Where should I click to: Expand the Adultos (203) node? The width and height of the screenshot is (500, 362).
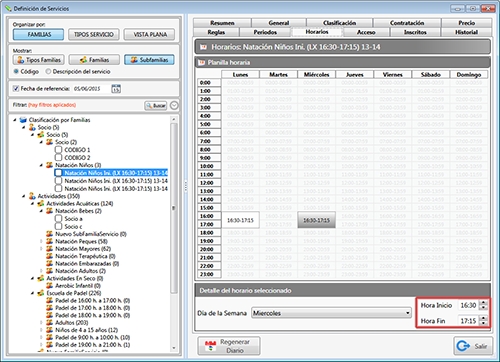pos(41,322)
